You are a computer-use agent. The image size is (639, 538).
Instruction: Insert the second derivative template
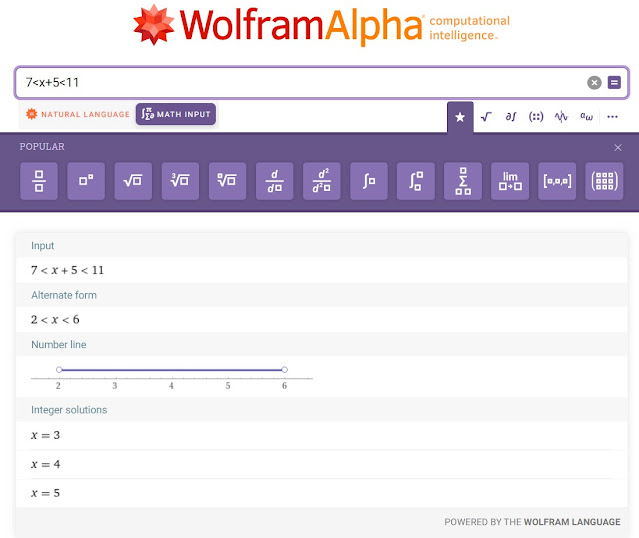click(322, 181)
